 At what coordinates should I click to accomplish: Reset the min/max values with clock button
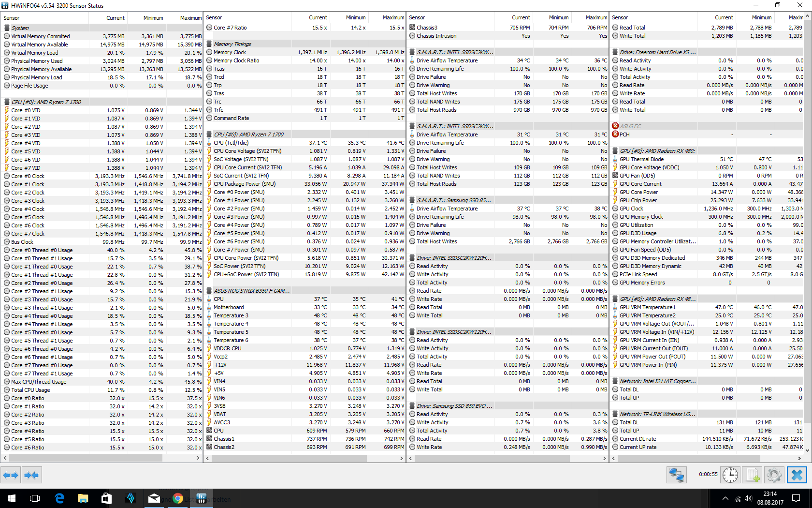click(730, 475)
